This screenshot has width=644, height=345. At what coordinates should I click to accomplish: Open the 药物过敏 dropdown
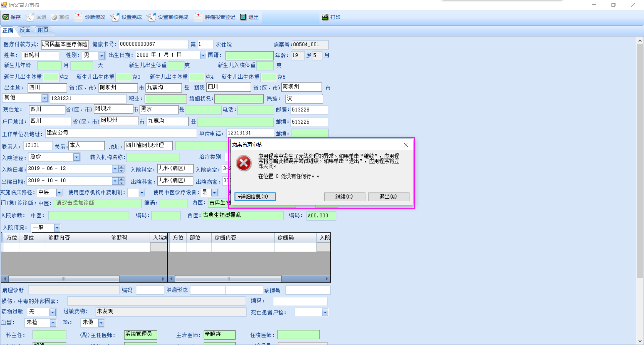pos(52,312)
